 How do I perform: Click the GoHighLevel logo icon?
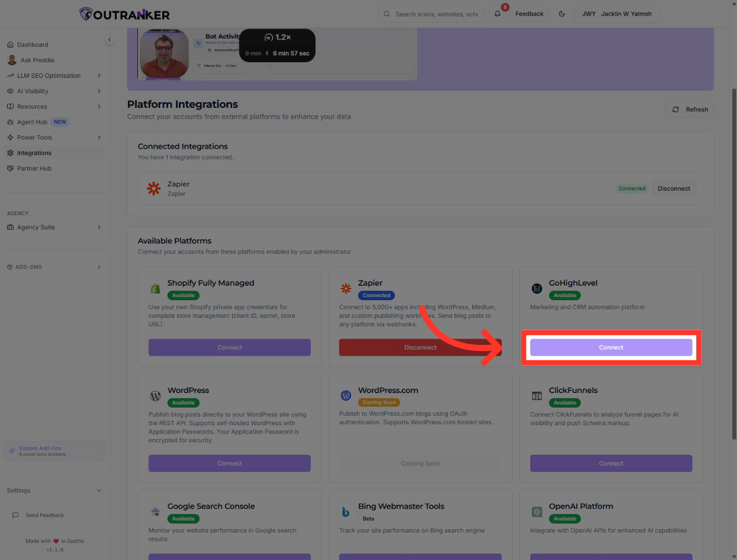(537, 289)
